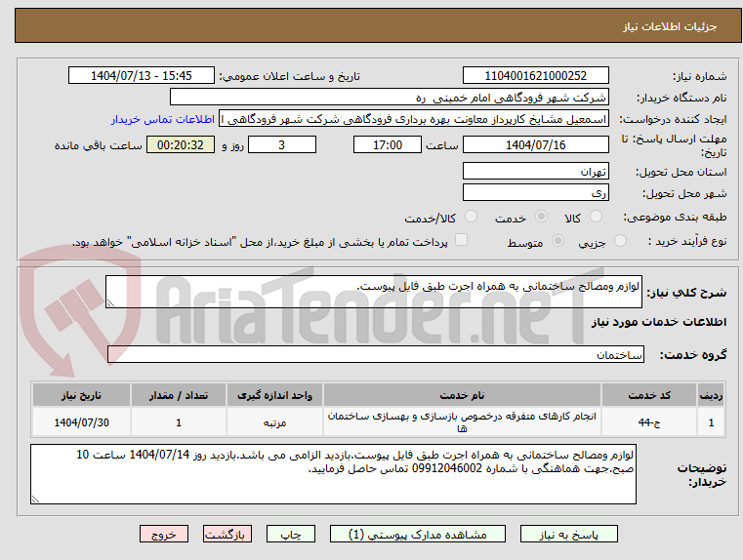
Task: Click the نام خدمت column header
Action: pos(462,395)
